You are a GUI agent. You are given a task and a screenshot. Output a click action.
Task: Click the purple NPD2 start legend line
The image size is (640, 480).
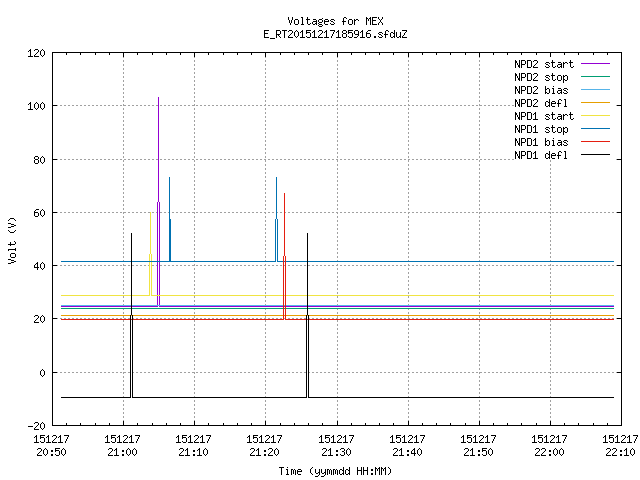point(595,64)
